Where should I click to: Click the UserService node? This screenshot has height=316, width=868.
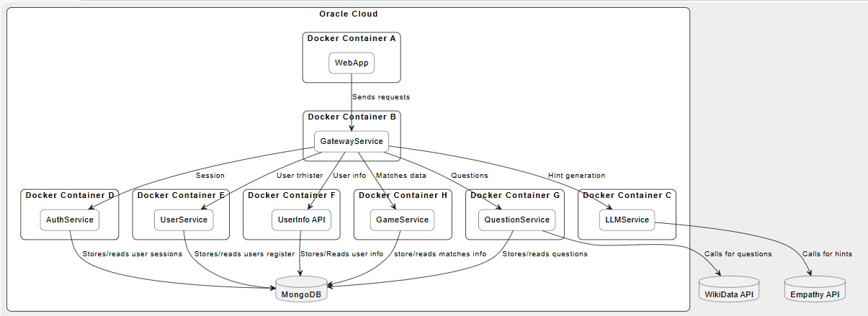184,220
